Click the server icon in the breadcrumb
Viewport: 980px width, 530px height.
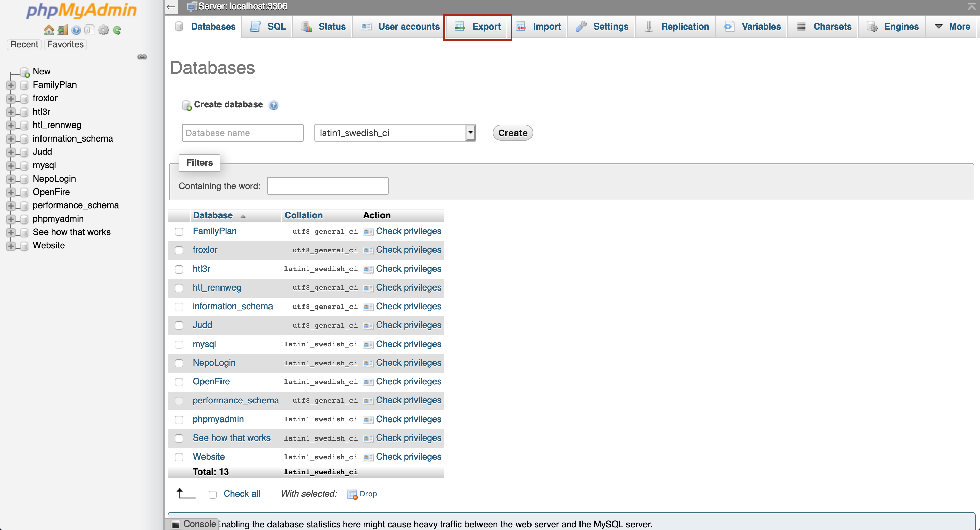tap(192, 6)
